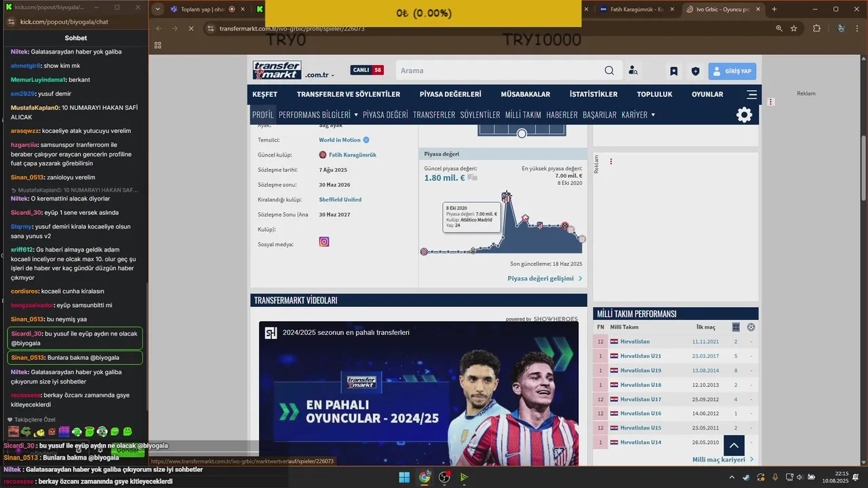Image resolution: width=868 pixels, height=488 pixels.
Task: Click the chrome apps grid icon
Action: (157, 45)
